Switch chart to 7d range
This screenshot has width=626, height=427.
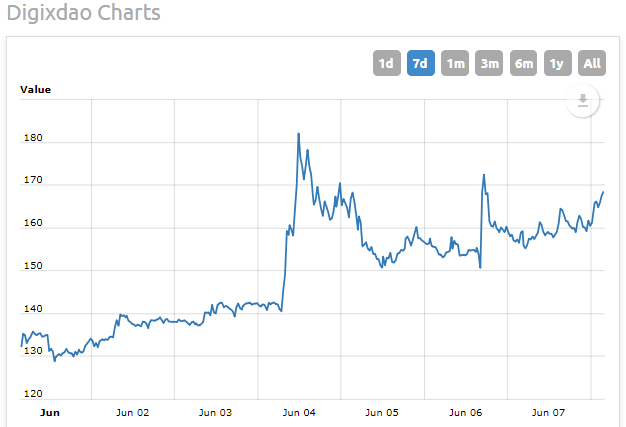coord(420,63)
